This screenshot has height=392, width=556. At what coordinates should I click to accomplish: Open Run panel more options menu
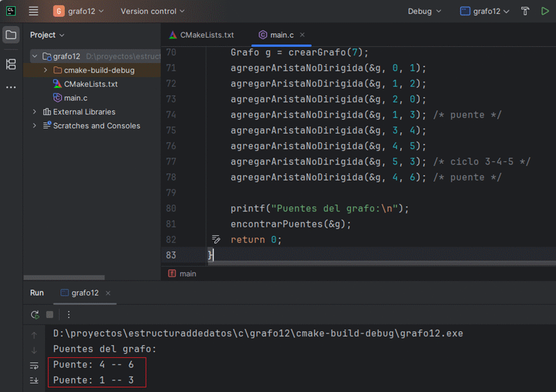69,315
